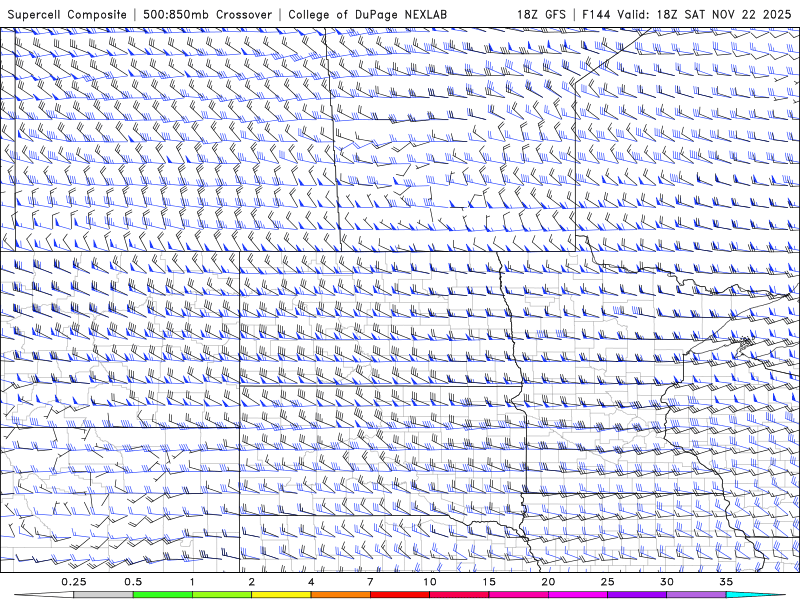
Task: Click the red 7–10 legend swatch
Action: click(400, 595)
